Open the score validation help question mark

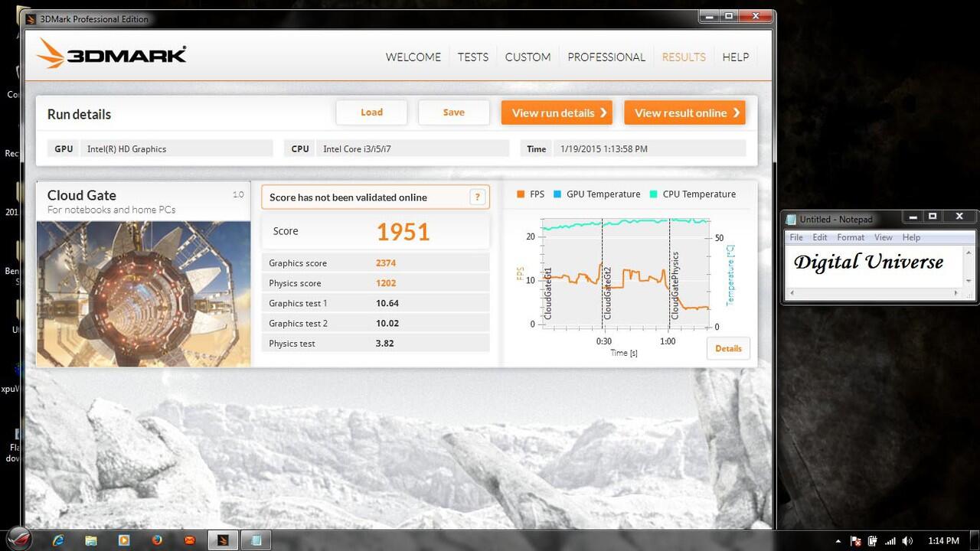478,197
